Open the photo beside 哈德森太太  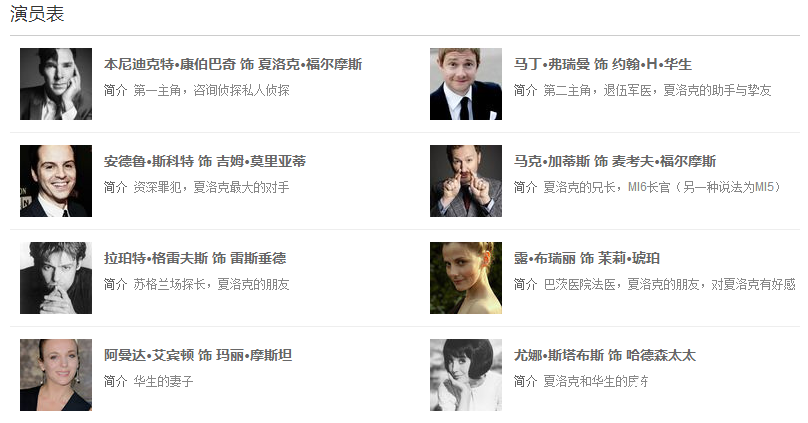466,375
